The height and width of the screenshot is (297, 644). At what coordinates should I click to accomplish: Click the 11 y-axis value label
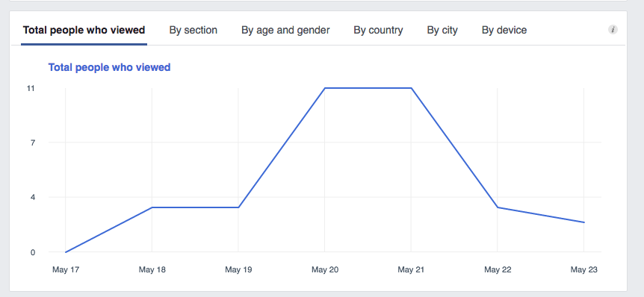coord(31,88)
